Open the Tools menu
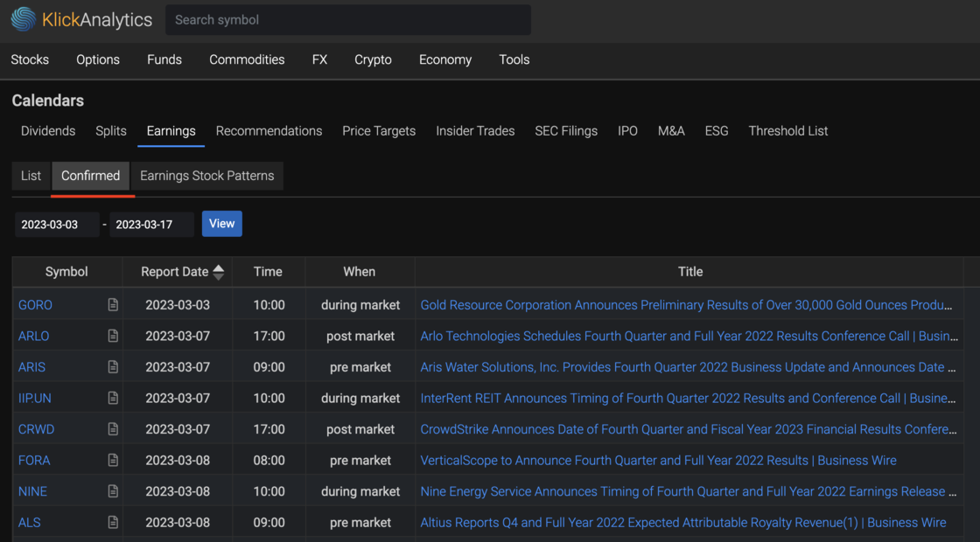This screenshot has width=980, height=542. click(514, 60)
